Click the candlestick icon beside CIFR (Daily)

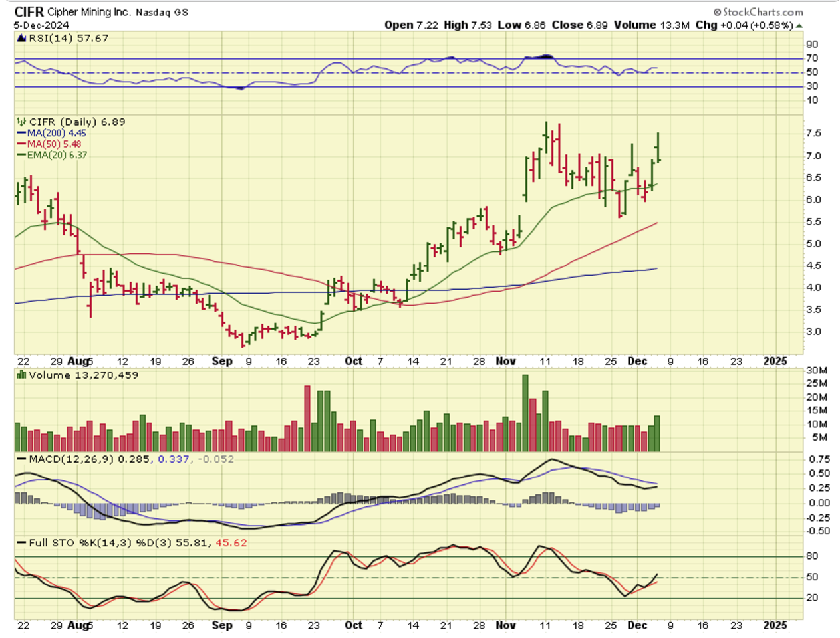[21, 122]
